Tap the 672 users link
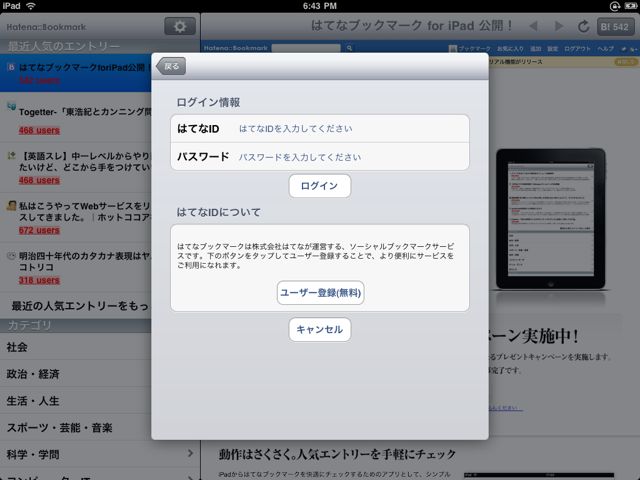The height and width of the screenshot is (480, 640). 39,230
